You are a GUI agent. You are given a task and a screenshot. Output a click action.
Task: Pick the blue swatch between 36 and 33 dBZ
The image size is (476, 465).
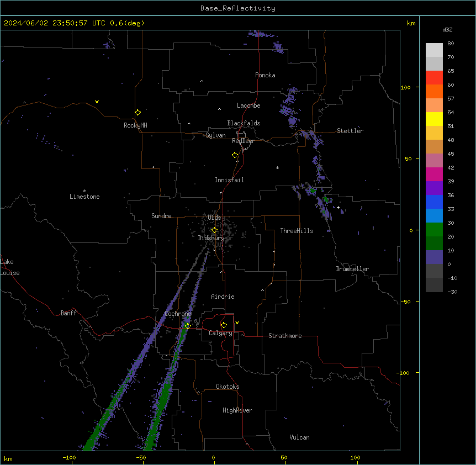(x=434, y=202)
